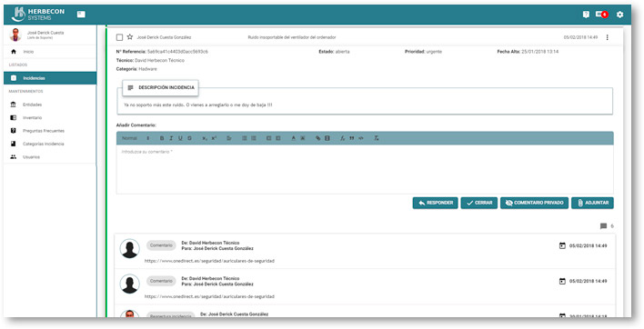
Task: Click the second comment's author avatar
Action: 130,284
